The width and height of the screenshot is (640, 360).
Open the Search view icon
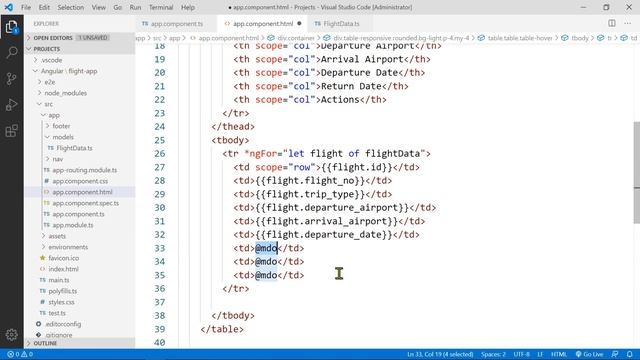[11, 52]
